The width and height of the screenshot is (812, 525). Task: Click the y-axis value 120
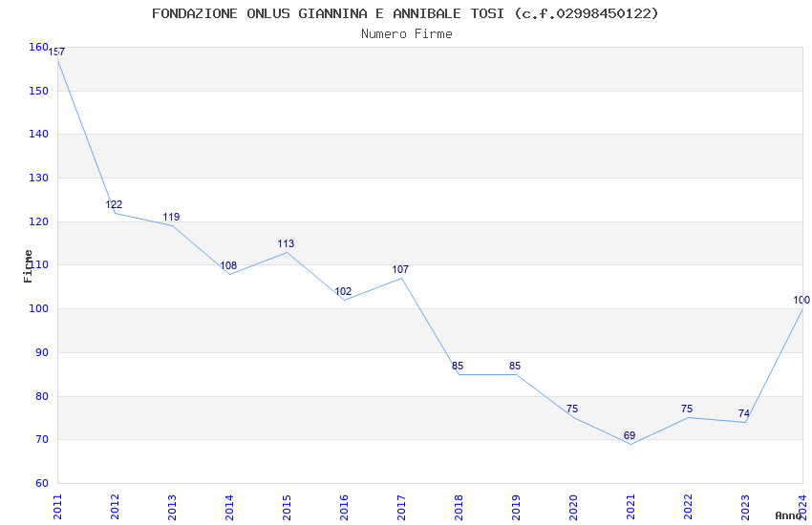(x=39, y=221)
